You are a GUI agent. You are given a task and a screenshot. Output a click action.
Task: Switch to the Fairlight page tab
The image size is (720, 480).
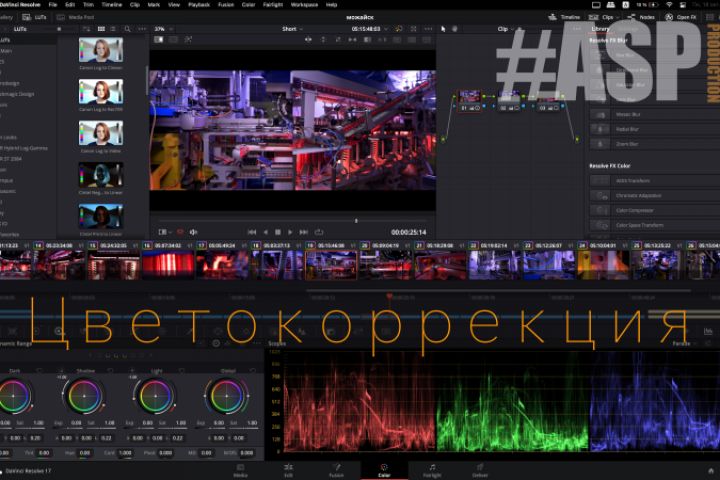click(x=432, y=470)
